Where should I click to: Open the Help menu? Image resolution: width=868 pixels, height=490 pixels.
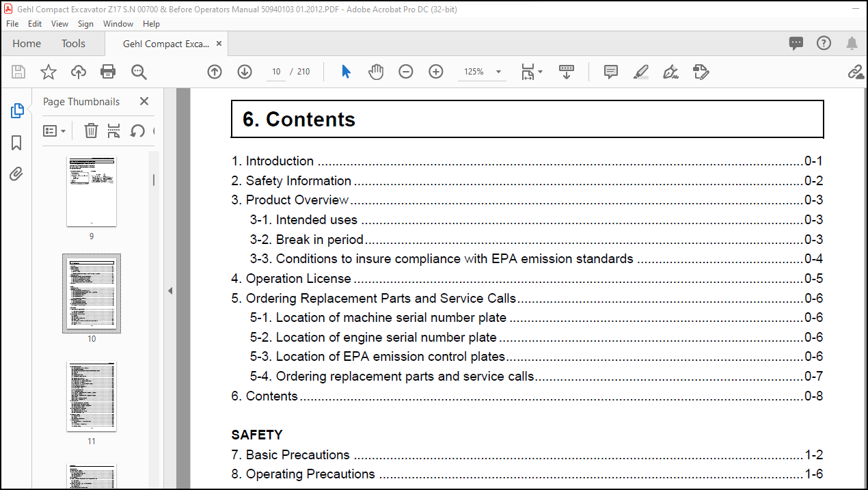coord(152,23)
